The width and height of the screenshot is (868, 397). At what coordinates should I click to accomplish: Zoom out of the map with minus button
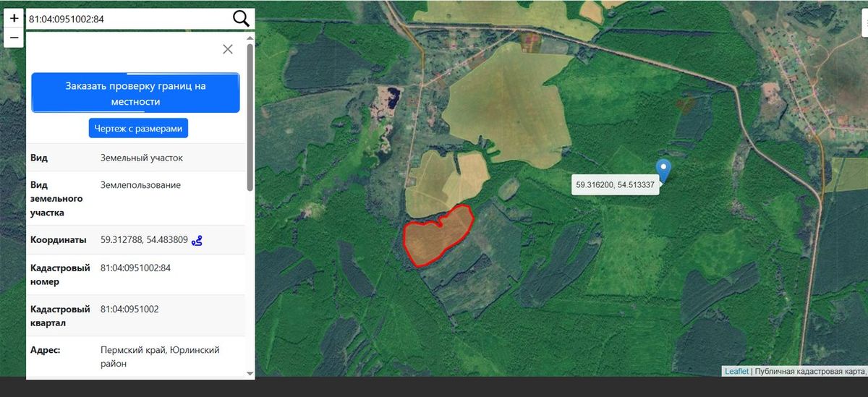(14, 38)
